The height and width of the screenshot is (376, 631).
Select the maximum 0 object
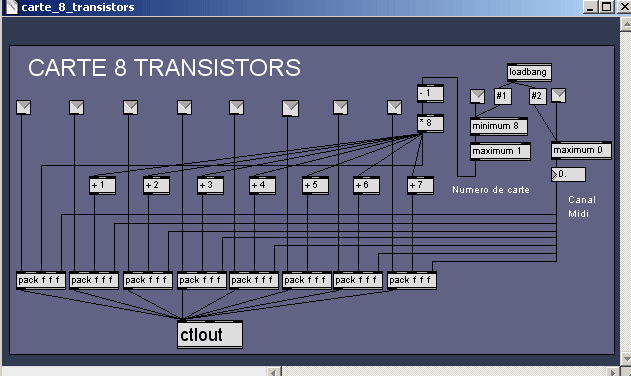582,151
